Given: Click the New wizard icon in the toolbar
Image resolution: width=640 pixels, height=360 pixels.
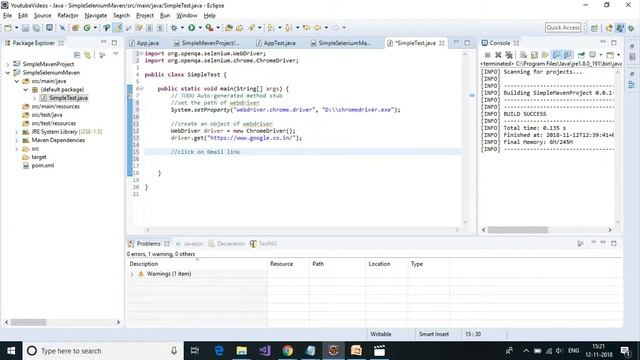Looking at the screenshot, I should point(8,28).
